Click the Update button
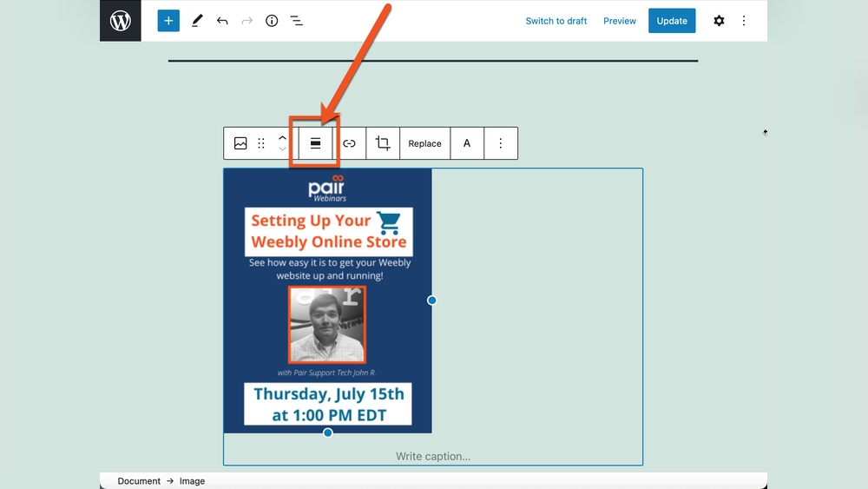The width and height of the screenshot is (868, 489). 672,21
